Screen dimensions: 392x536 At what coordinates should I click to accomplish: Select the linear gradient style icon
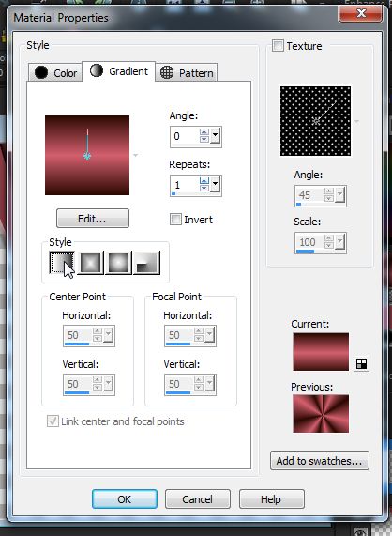62,263
